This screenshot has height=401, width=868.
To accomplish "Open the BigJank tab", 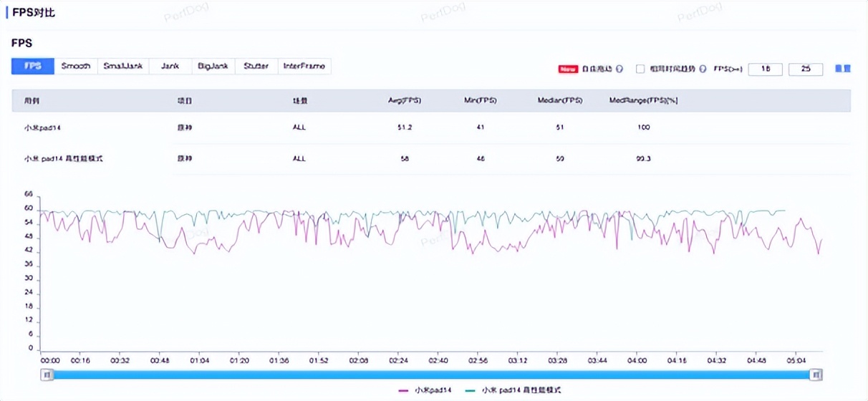I will (x=213, y=66).
